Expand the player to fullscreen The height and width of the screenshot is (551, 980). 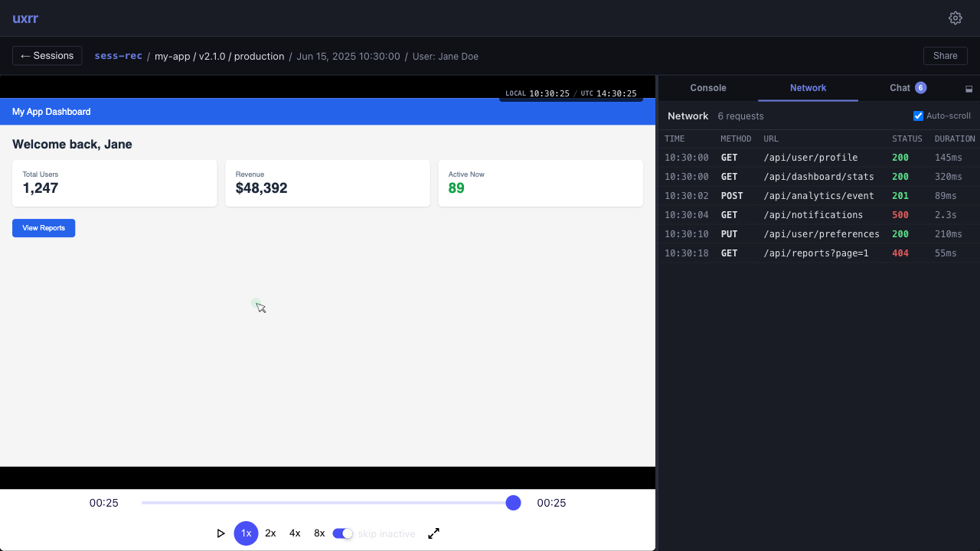point(433,533)
